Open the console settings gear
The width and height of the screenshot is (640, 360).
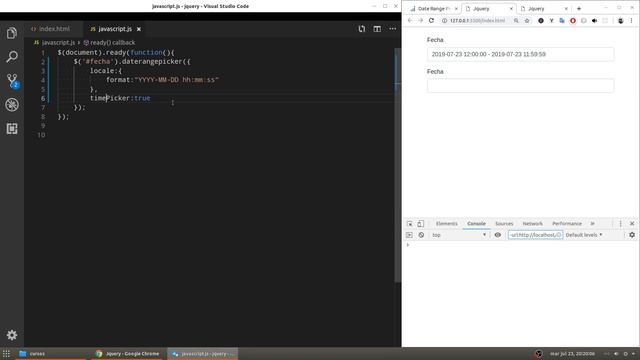click(x=632, y=235)
